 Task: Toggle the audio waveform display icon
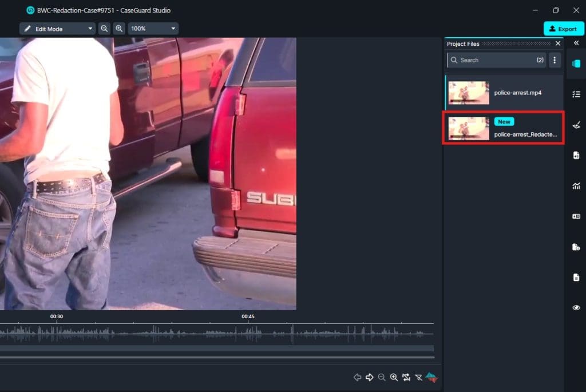(x=431, y=377)
